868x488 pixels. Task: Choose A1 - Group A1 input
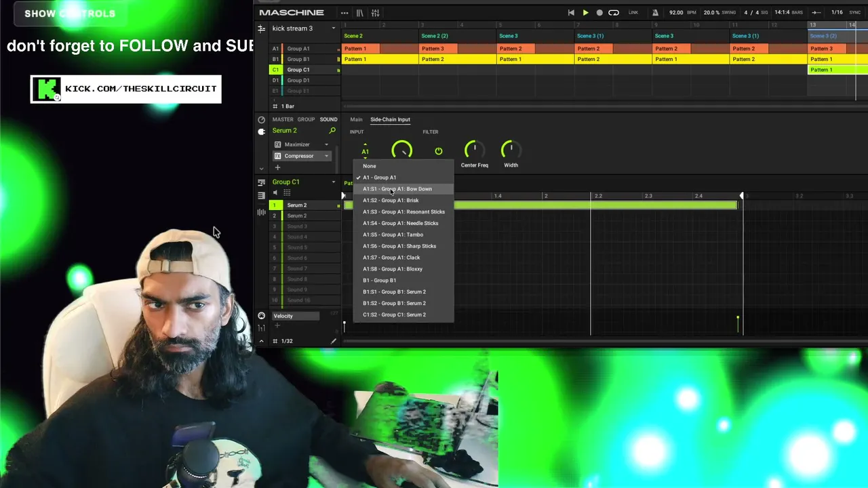pos(403,178)
